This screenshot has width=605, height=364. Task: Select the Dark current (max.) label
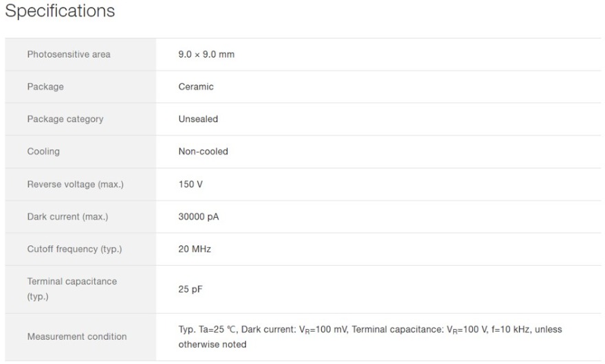(68, 217)
